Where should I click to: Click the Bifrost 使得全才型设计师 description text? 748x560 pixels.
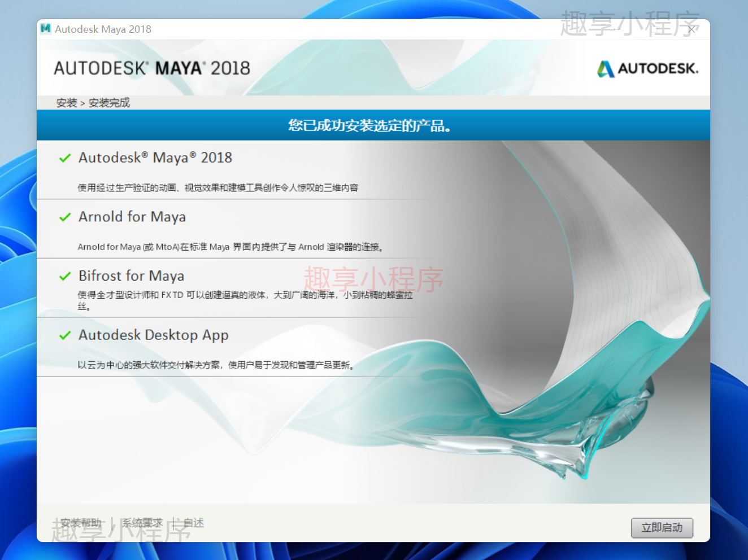[245, 300]
